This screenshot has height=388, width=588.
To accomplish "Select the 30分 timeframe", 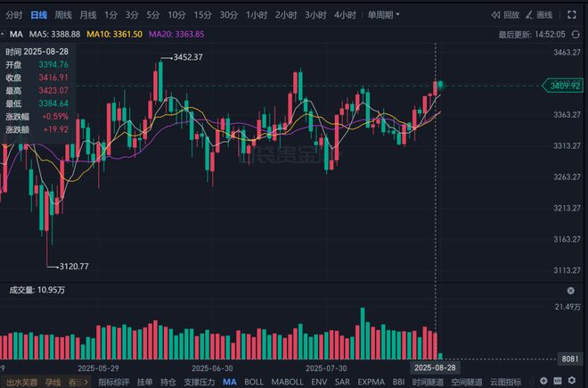I will [x=229, y=15].
